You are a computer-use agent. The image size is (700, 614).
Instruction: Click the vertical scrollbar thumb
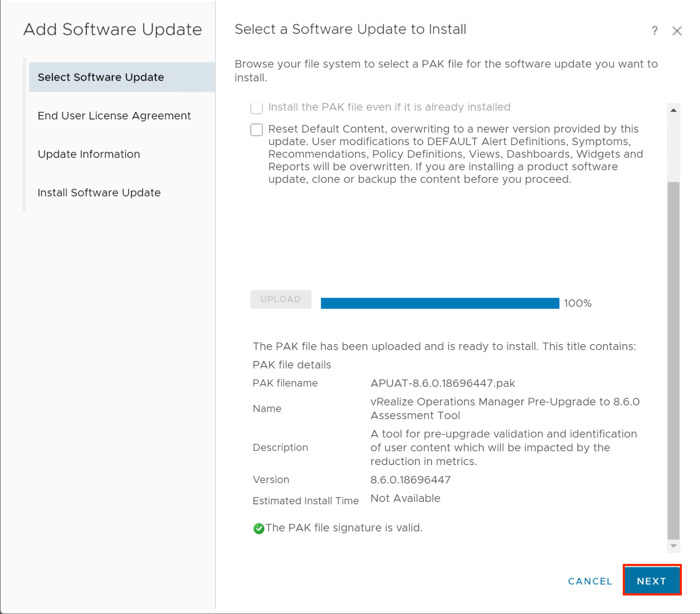673,358
